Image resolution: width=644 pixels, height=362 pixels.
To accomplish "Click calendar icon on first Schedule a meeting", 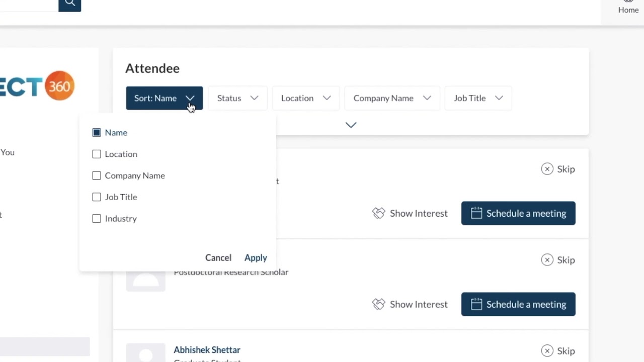I will click(476, 213).
